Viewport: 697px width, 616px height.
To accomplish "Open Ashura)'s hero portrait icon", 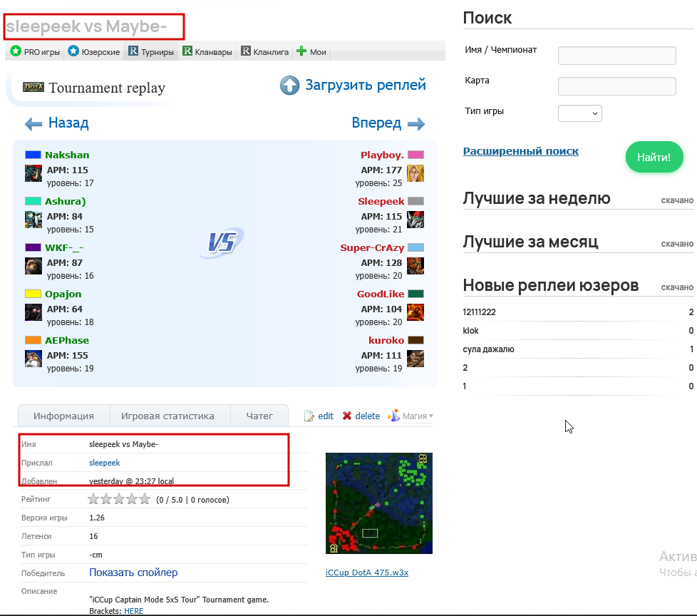I will pos(33,220).
